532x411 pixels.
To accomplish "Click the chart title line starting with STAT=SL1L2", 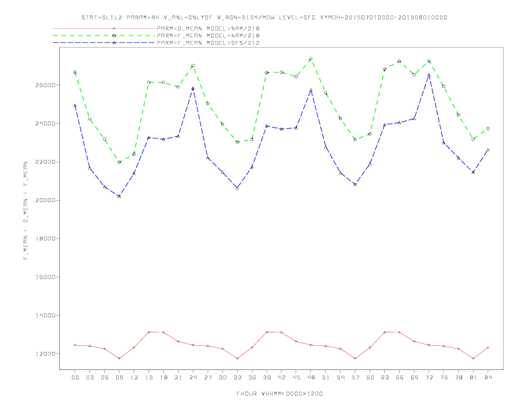I will (264, 17).
